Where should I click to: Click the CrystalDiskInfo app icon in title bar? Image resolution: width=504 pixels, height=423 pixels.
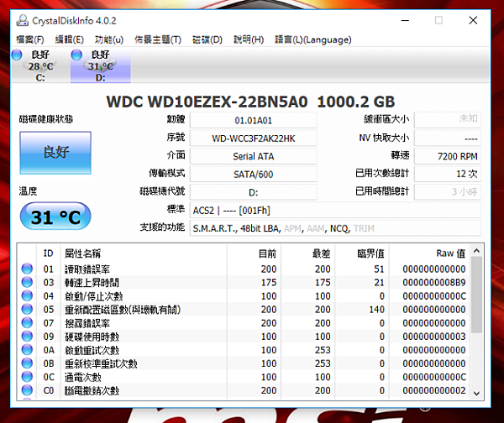pos(22,20)
